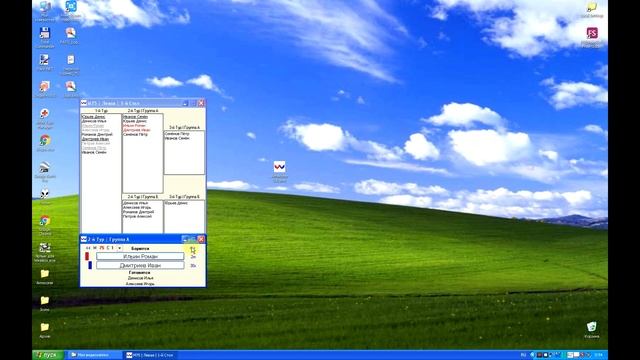Select Денисов Илья in the 1-й Тур list
Image resolution: width=640 pixels, height=360 pixels.
coord(94,121)
